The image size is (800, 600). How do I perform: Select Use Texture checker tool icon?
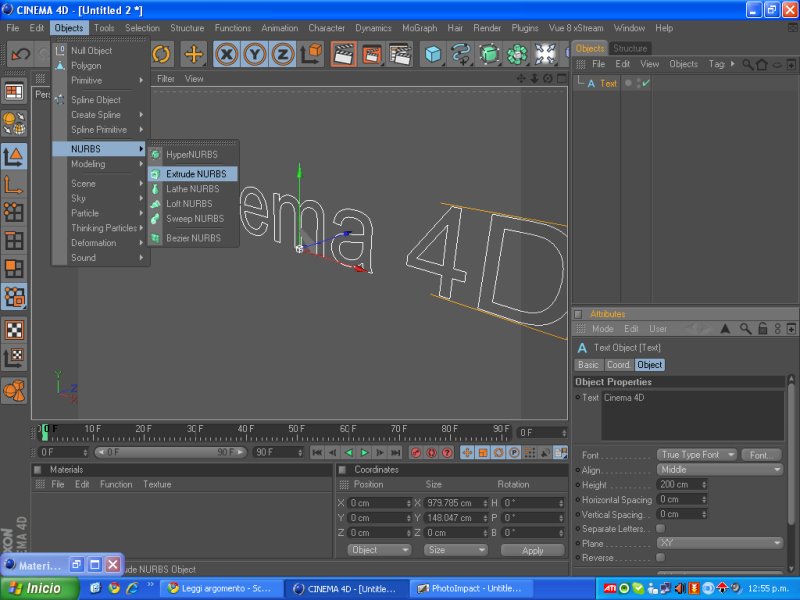14,330
